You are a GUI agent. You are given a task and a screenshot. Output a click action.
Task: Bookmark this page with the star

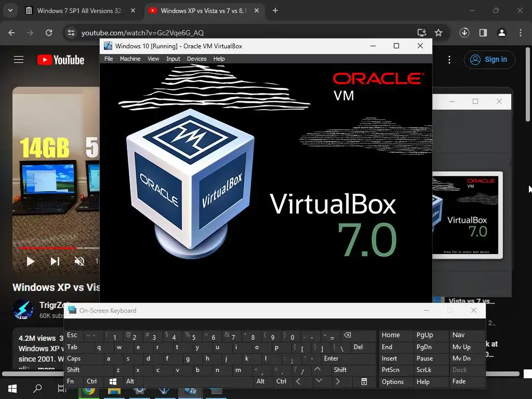(438, 33)
